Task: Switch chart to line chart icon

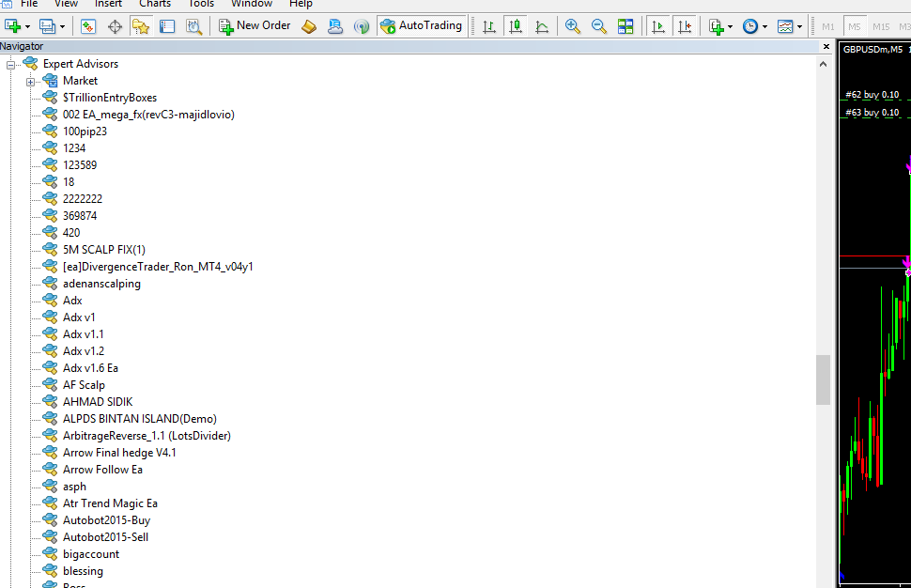Action: click(542, 26)
